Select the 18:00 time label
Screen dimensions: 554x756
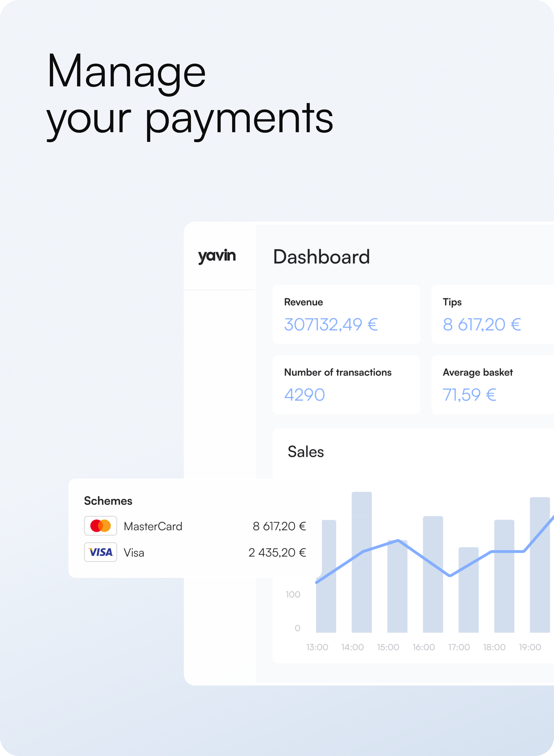494,647
